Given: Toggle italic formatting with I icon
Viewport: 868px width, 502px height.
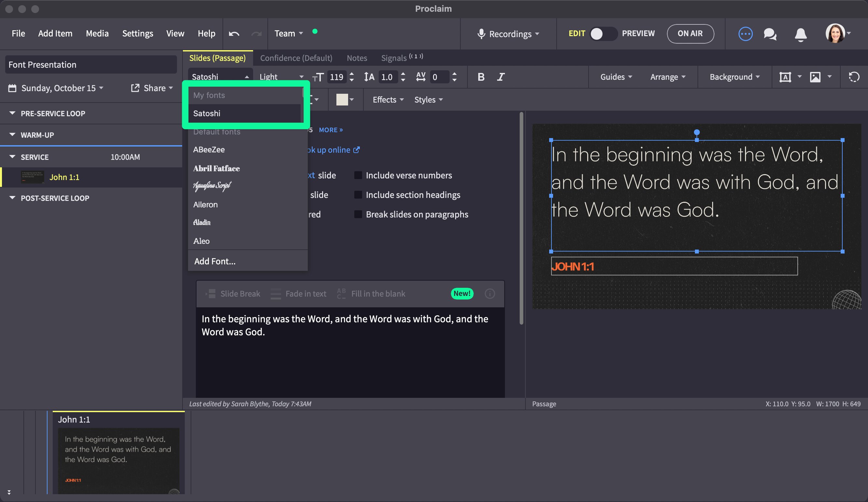Looking at the screenshot, I should pos(500,77).
